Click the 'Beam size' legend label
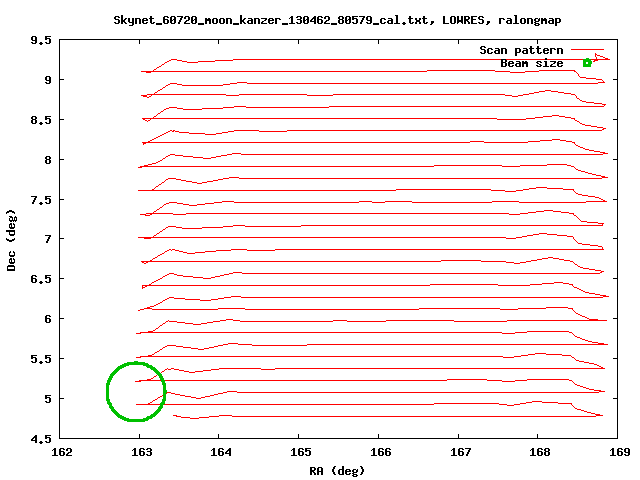The image size is (640, 480). (532, 63)
